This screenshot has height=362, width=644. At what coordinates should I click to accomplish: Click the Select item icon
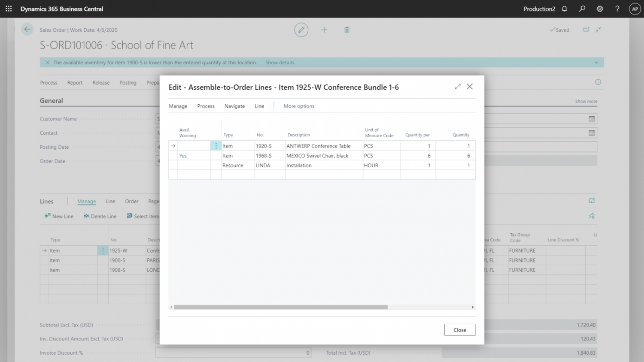[x=129, y=216]
